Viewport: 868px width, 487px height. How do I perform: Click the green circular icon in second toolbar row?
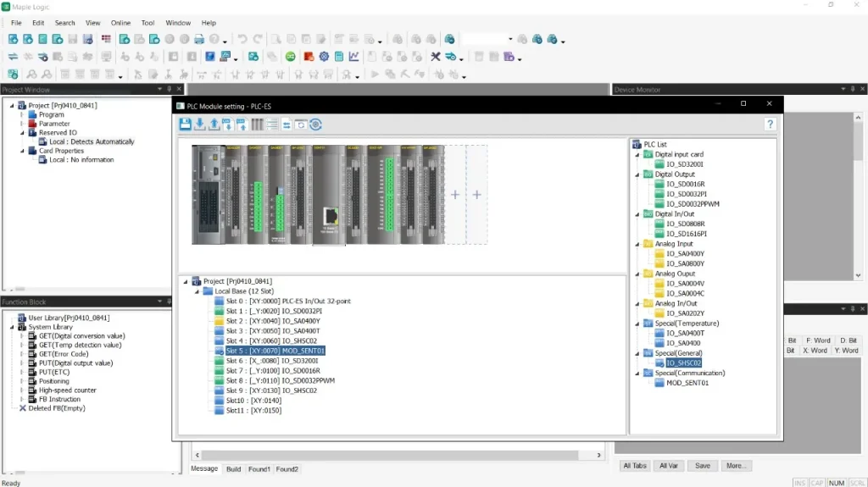pos(291,57)
